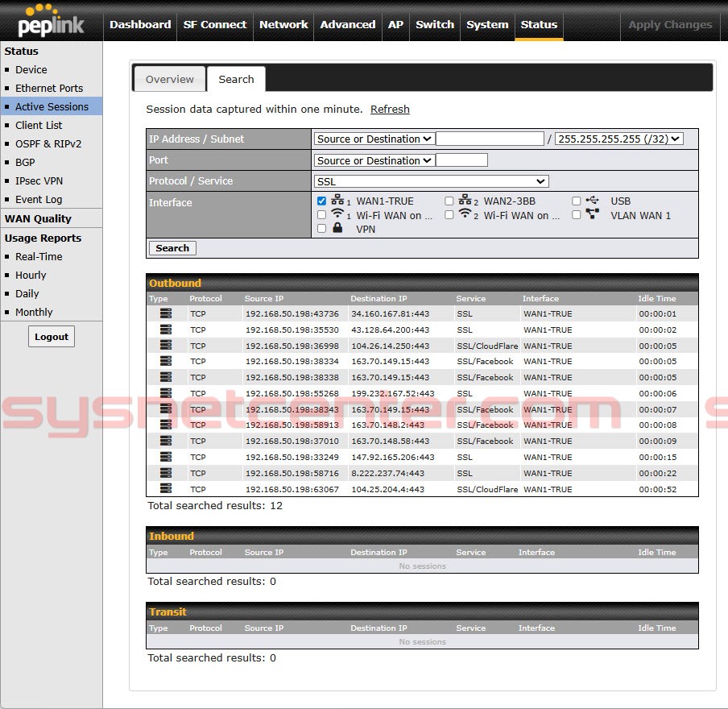728x709 pixels.
Task: Go to the Network menu
Action: [x=283, y=24]
